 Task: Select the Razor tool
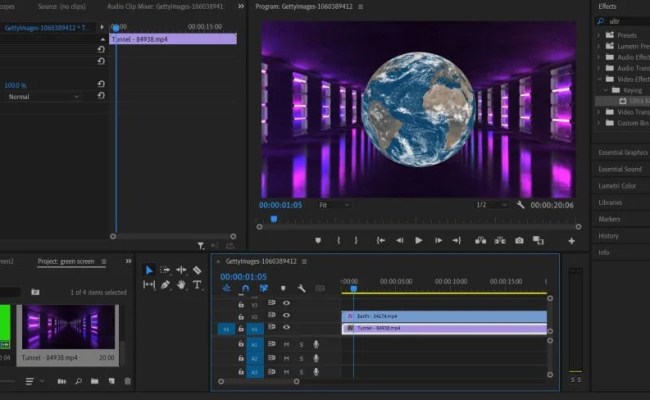coord(197,270)
